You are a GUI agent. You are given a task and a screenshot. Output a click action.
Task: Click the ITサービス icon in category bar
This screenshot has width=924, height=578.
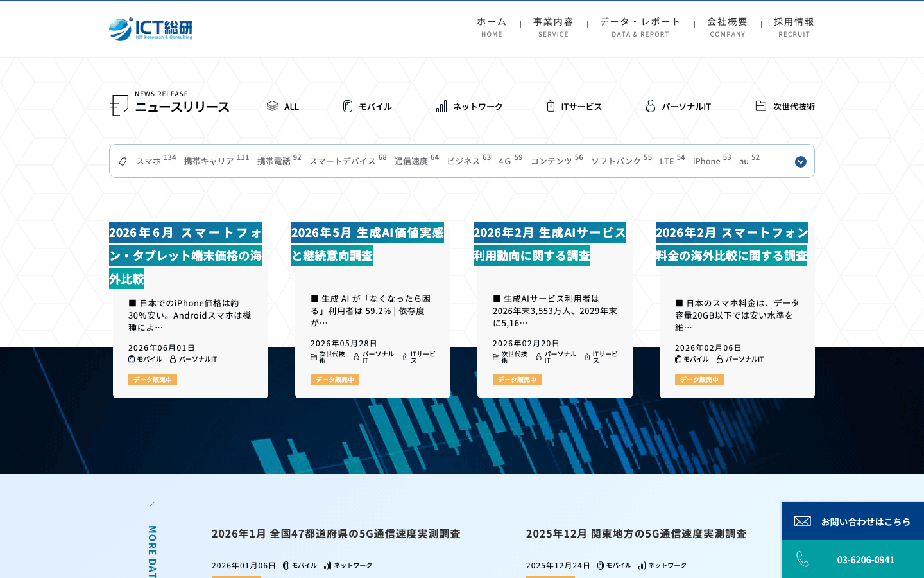551,106
